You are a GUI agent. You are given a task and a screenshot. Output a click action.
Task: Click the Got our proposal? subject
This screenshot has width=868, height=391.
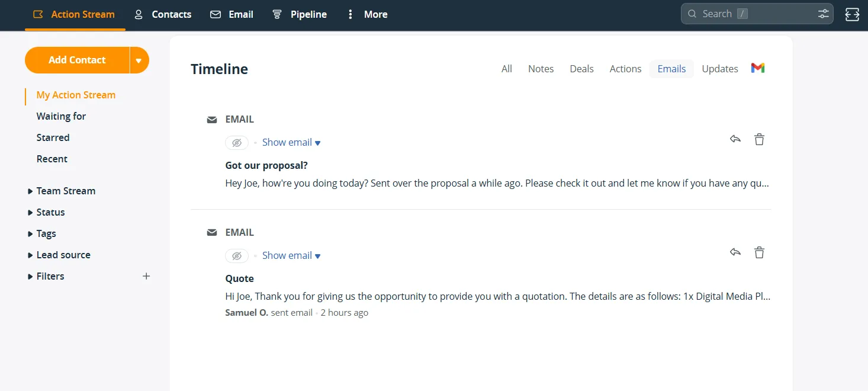tap(266, 165)
